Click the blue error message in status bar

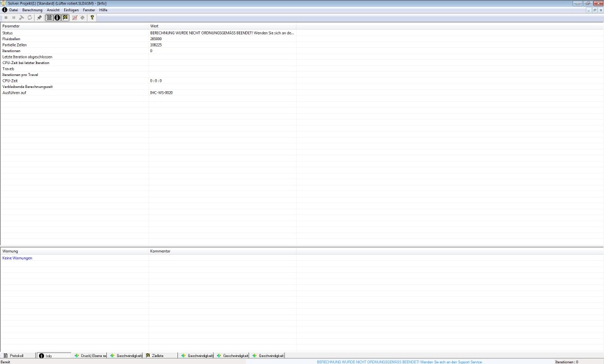click(x=400, y=362)
